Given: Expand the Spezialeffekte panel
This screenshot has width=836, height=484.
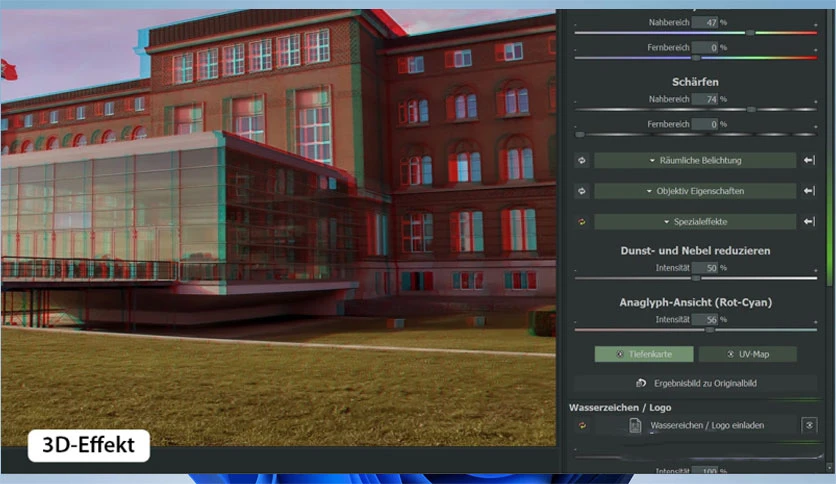Looking at the screenshot, I should click(x=695, y=222).
